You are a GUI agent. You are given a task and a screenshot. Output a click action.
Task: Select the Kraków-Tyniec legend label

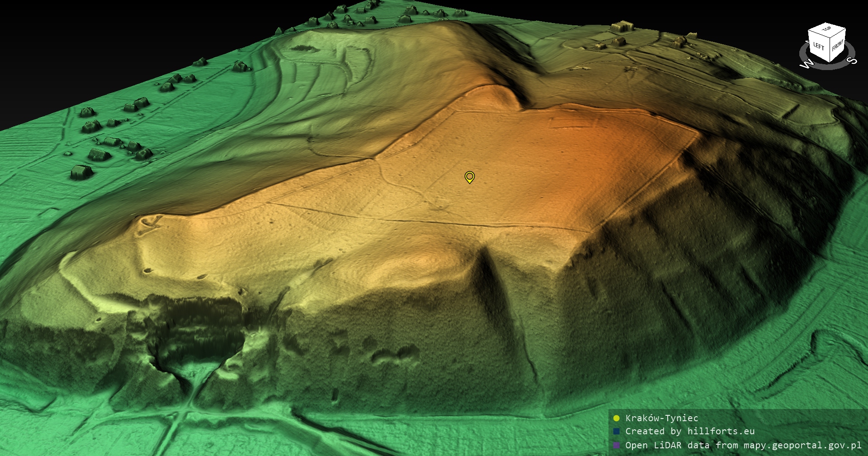[661, 418]
